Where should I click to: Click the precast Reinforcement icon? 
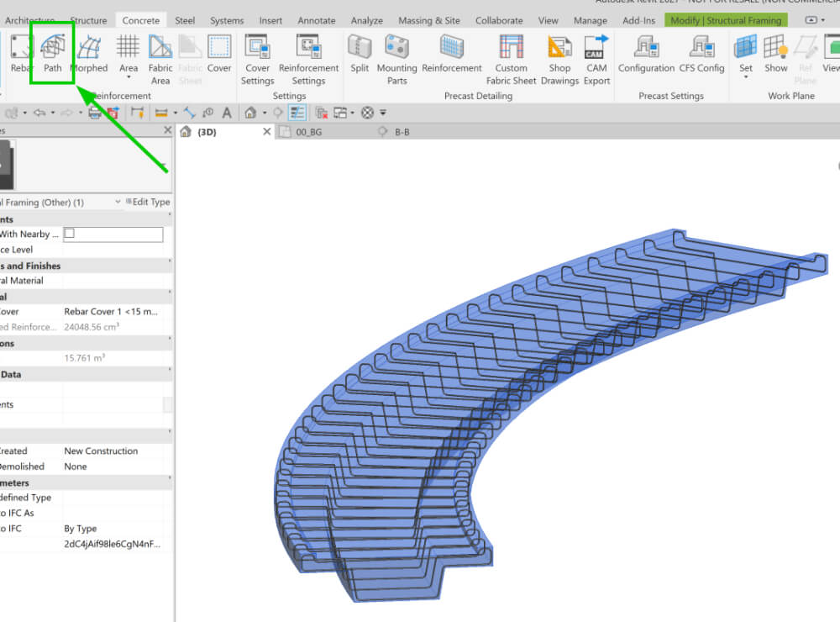(x=452, y=47)
